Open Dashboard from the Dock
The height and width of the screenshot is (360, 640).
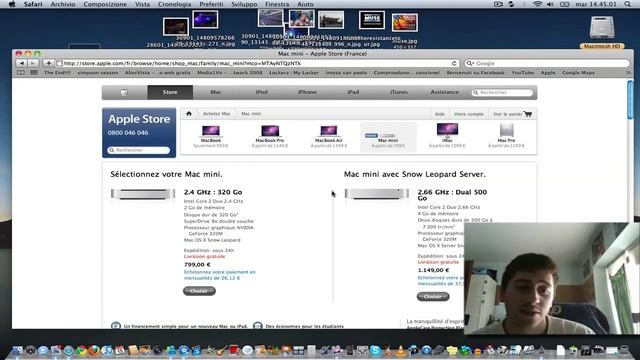coord(30,350)
